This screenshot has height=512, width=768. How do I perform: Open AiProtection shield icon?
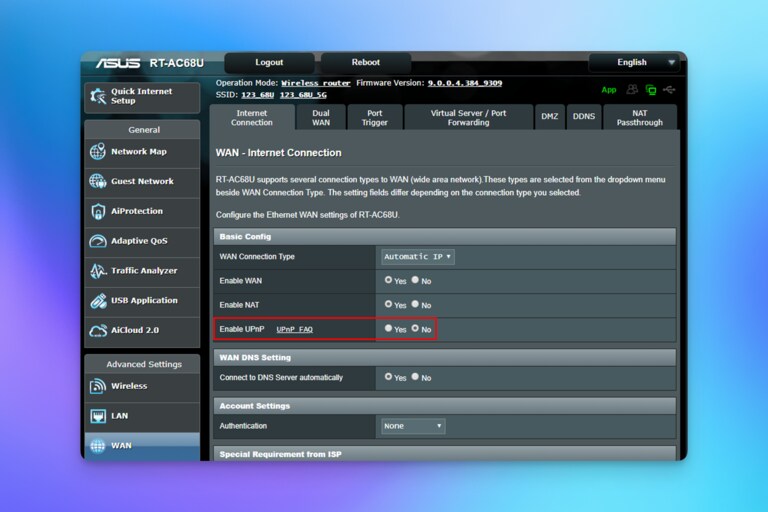[x=98, y=212]
